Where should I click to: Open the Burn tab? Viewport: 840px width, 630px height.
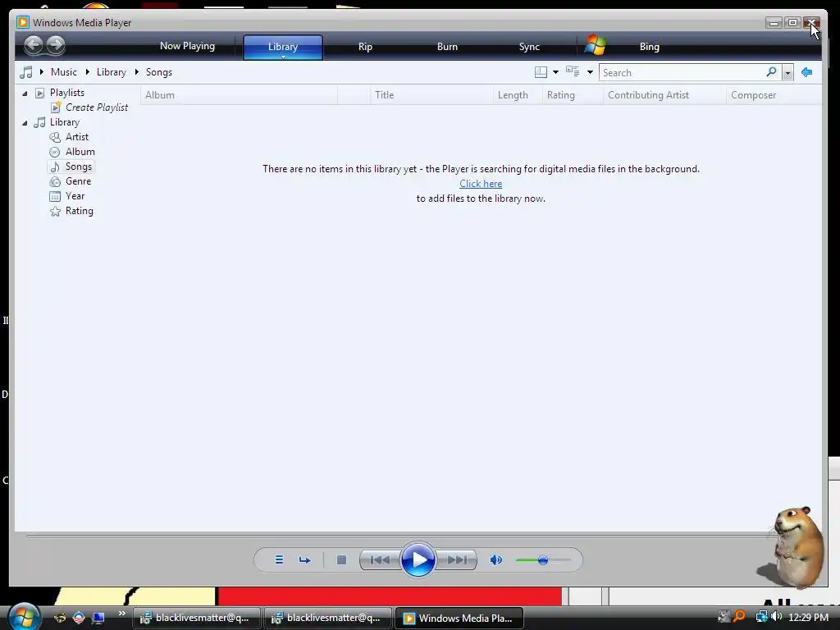[x=447, y=47]
